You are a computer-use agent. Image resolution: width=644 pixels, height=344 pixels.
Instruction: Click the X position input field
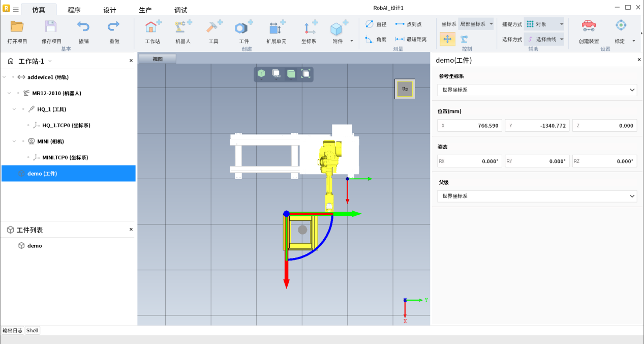470,126
